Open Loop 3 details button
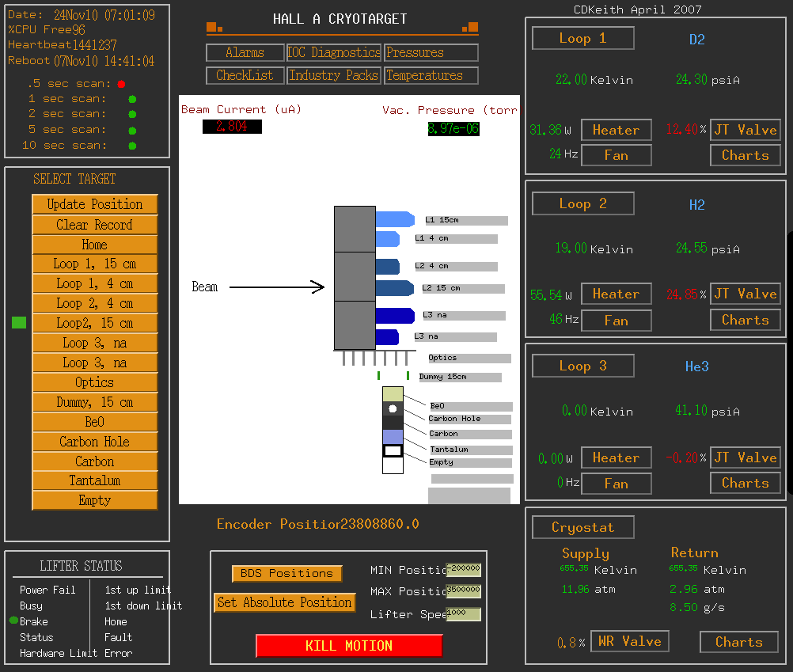This screenshot has height=672, width=793. [x=583, y=366]
